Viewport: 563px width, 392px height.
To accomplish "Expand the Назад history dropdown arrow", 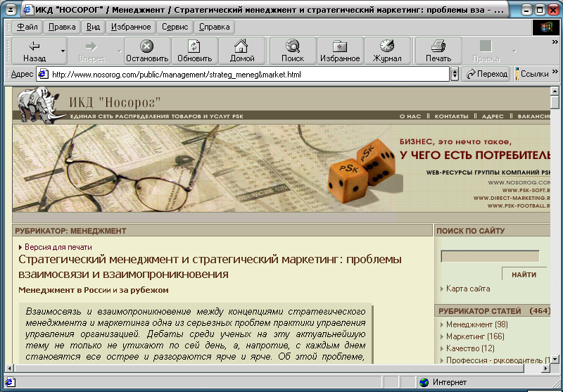I will (x=63, y=51).
